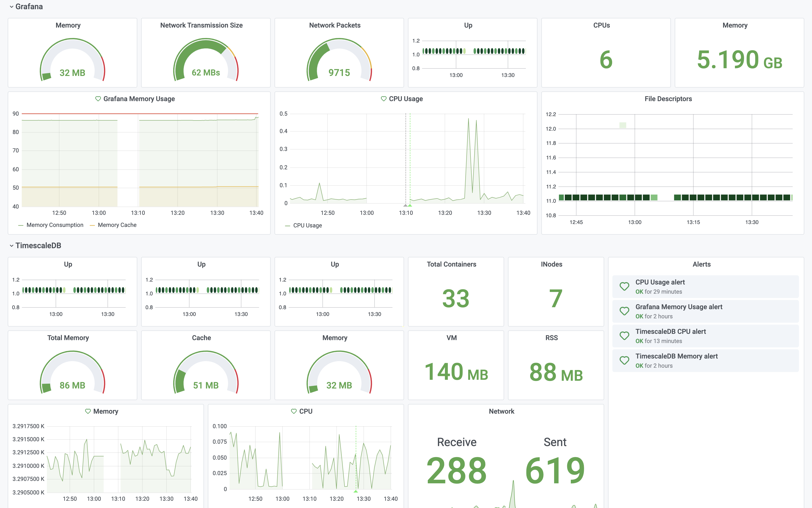
Task: Click Total Containers value 33
Action: (x=456, y=298)
